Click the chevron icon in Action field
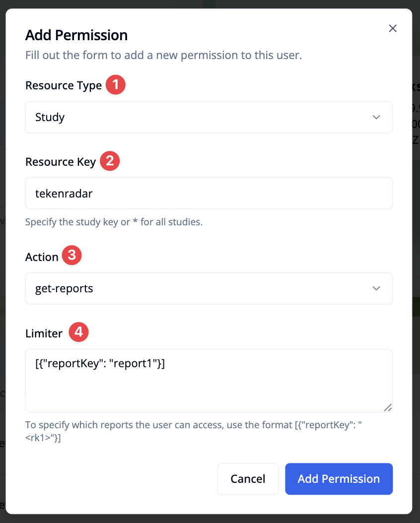This screenshot has width=420, height=523. (x=376, y=288)
